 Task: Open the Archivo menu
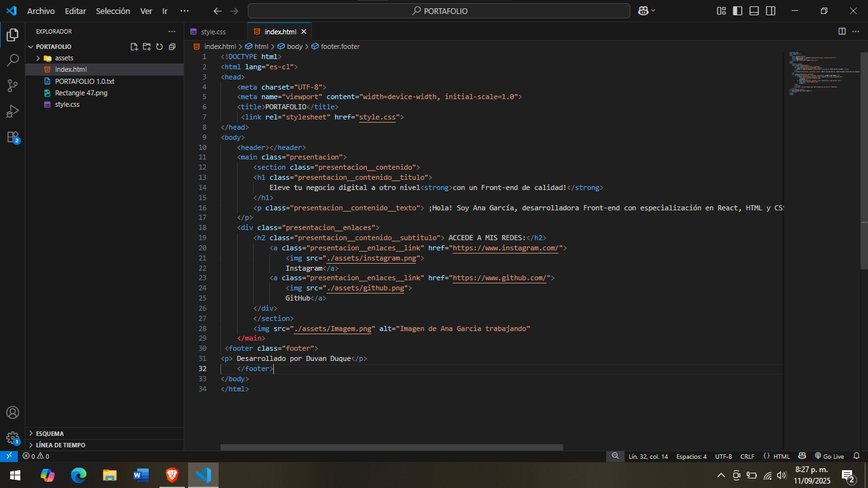click(x=41, y=11)
